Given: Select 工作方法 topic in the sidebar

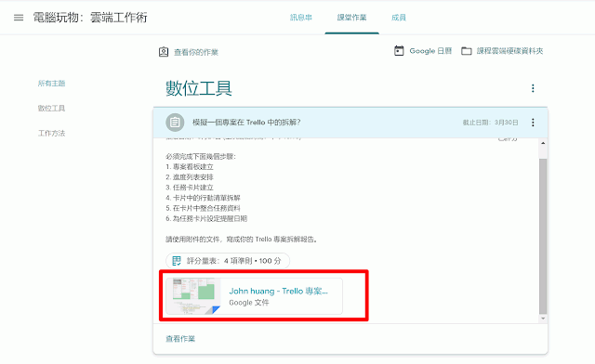Looking at the screenshot, I should pos(52,133).
